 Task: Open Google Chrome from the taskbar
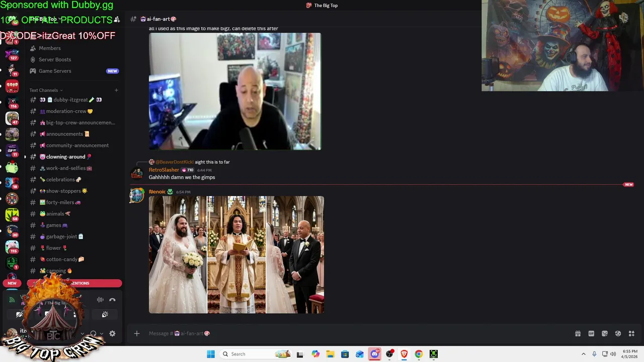419,354
